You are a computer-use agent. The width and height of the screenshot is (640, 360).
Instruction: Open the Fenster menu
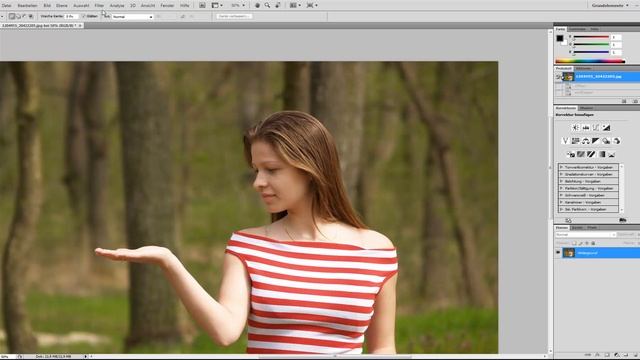pyautogui.click(x=167, y=6)
